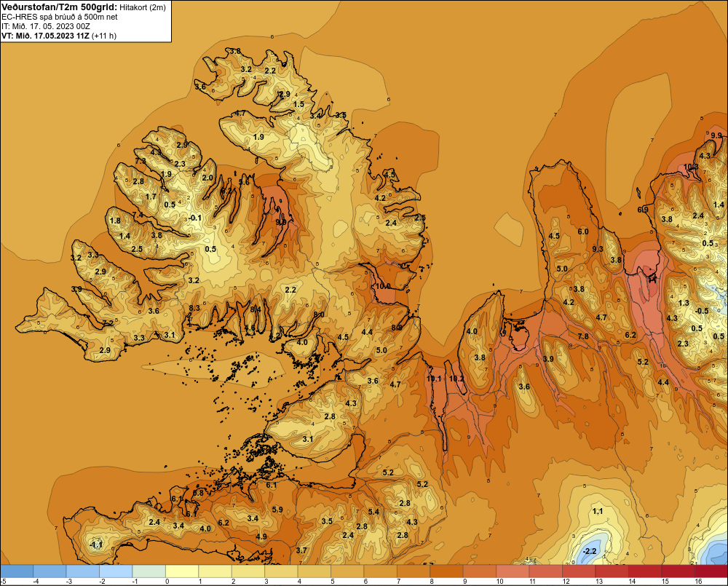
Task: Click the -0.1 temperature value
Action: click(x=195, y=218)
